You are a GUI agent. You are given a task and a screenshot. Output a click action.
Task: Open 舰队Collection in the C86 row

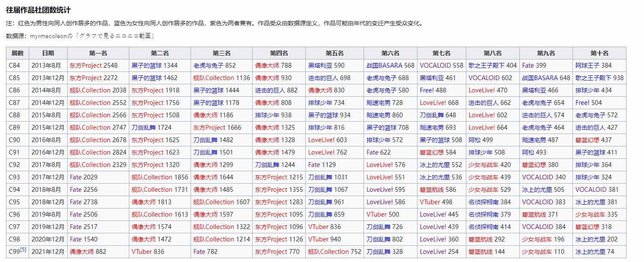coord(90,90)
